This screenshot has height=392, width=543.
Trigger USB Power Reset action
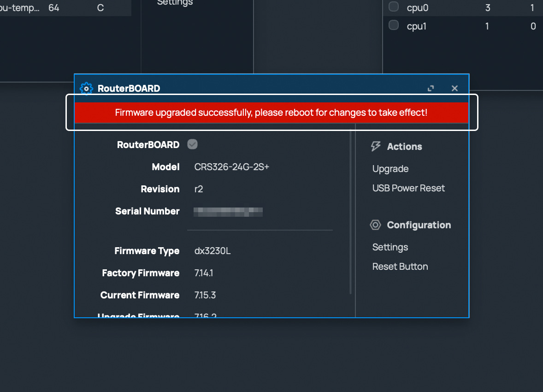(408, 188)
